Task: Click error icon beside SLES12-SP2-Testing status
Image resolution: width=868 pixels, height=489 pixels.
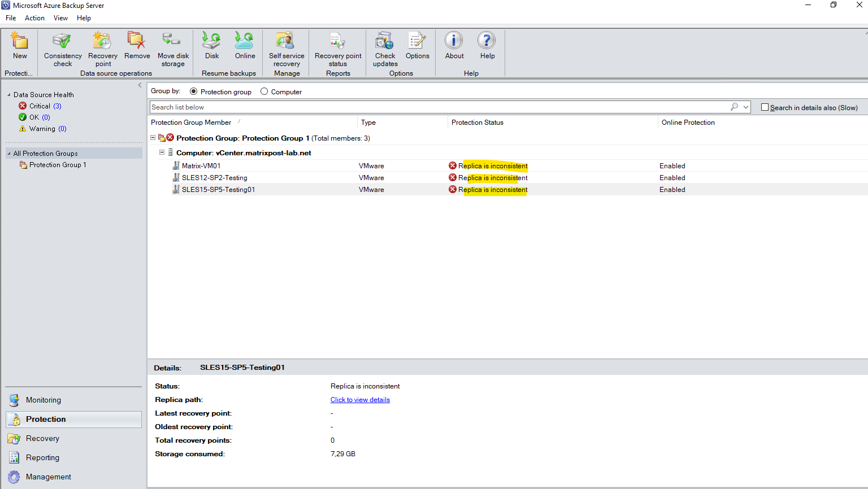Action: point(453,177)
